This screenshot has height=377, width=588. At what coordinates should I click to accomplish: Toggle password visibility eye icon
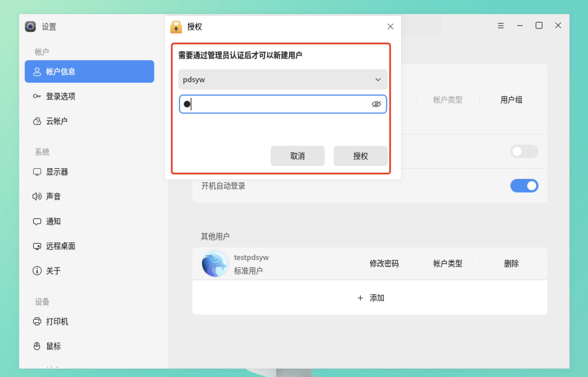[x=376, y=104]
